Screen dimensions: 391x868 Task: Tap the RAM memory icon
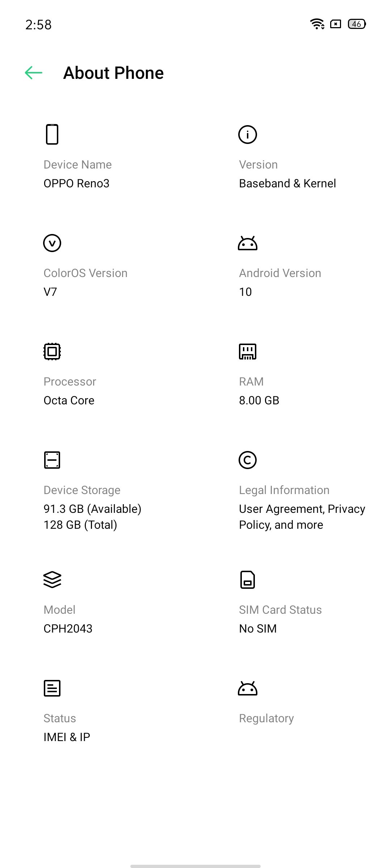248,351
